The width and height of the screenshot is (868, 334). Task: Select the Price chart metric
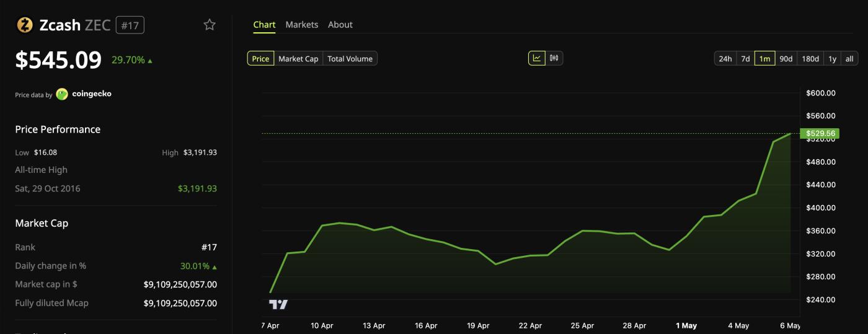click(260, 59)
